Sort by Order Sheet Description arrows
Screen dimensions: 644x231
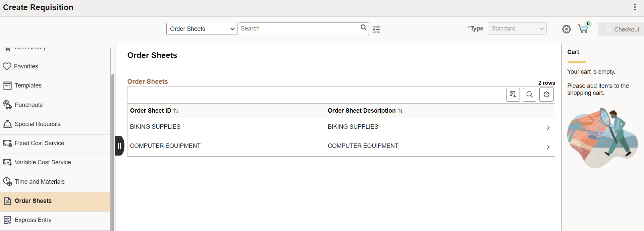[400, 111]
